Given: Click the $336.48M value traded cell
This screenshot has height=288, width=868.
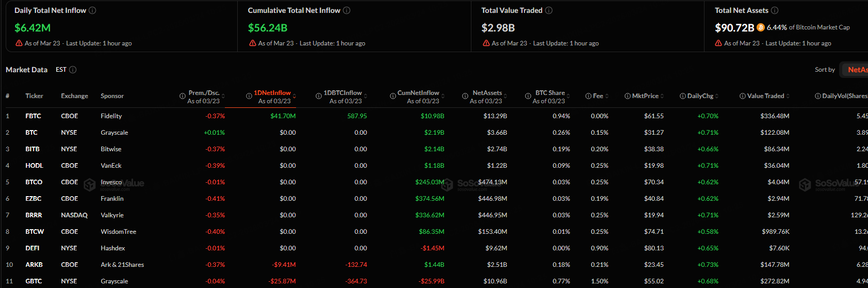Looking at the screenshot, I should [775, 116].
